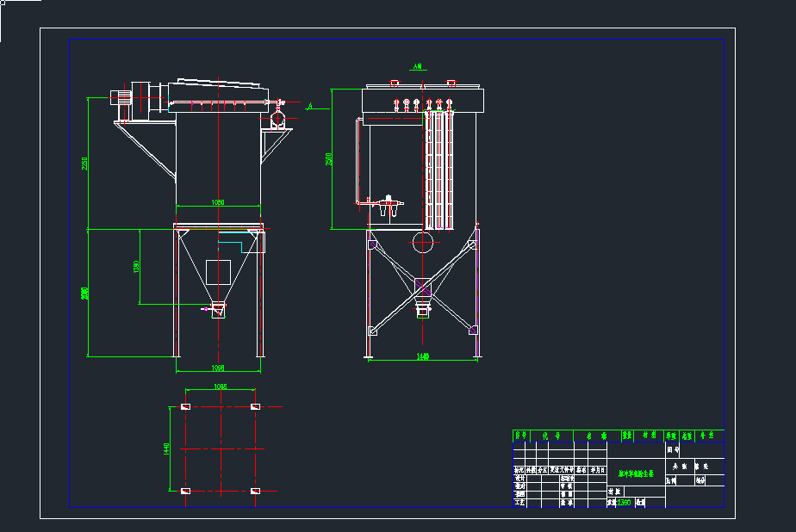This screenshot has height=532, width=796.
Task: Click the 2250 height dimension on the left
Action: click(84, 164)
